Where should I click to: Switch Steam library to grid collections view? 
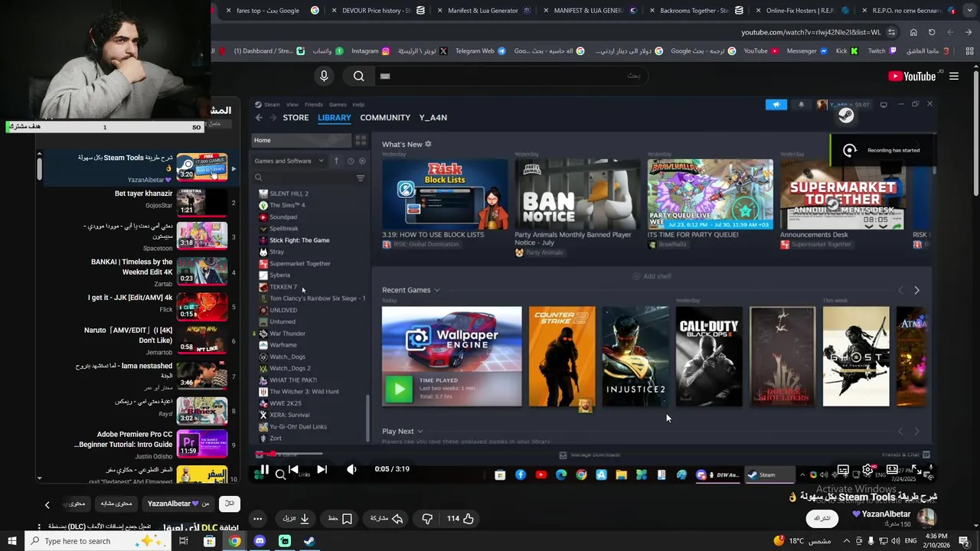(x=361, y=140)
